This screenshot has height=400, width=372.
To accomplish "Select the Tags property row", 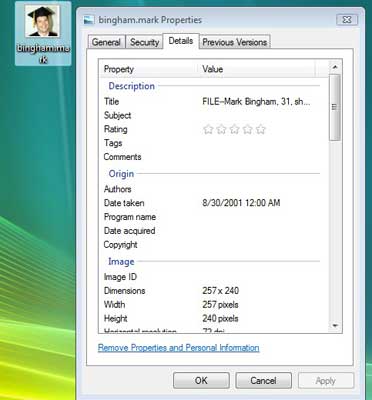I will [212, 143].
